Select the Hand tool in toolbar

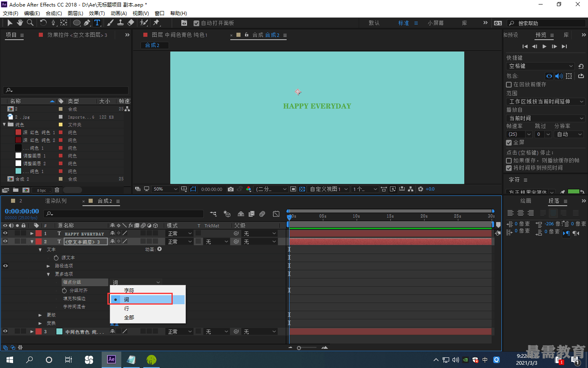[20, 23]
